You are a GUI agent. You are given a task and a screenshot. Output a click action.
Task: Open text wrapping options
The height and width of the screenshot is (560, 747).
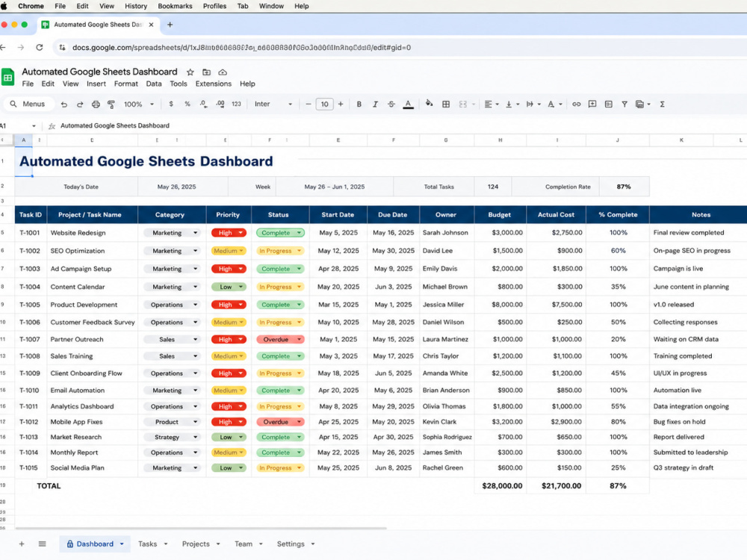(x=533, y=105)
